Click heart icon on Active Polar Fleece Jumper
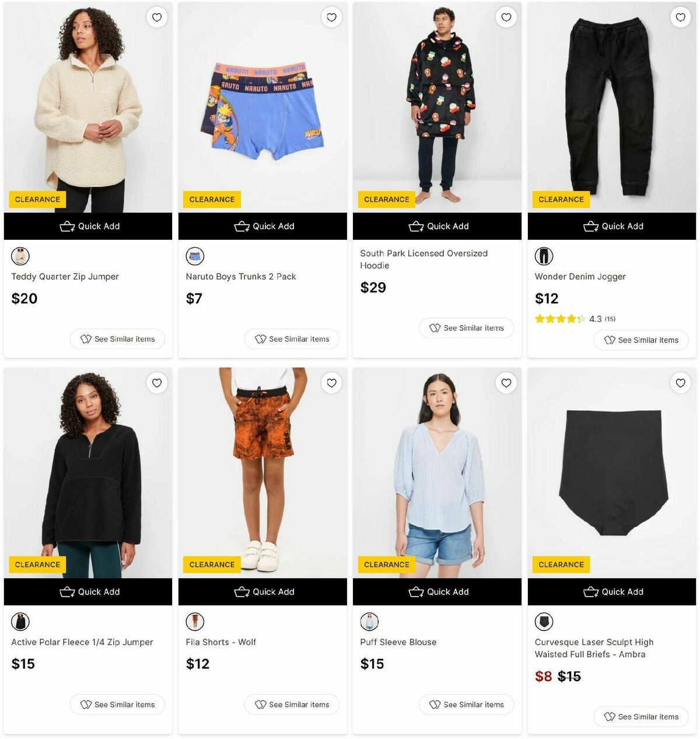The width and height of the screenshot is (700, 739). (x=157, y=383)
